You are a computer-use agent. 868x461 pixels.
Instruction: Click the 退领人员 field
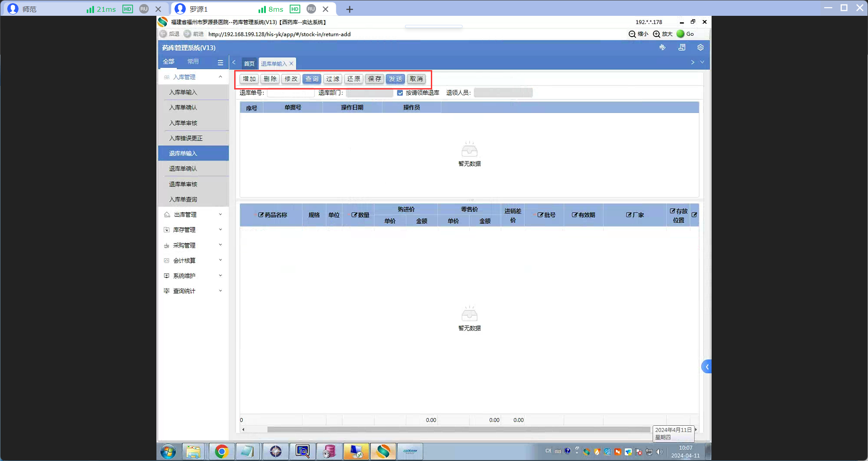click(503, 93)
